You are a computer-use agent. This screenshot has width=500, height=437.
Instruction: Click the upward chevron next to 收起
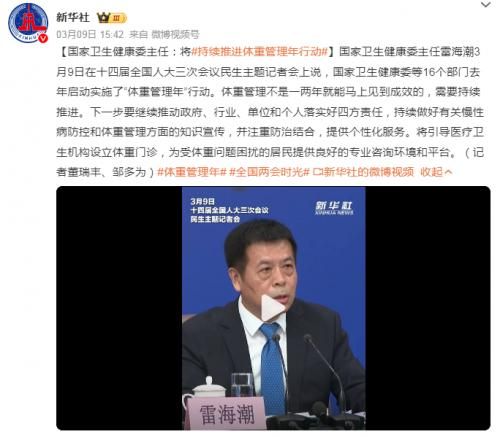click(x=448, y=172)
